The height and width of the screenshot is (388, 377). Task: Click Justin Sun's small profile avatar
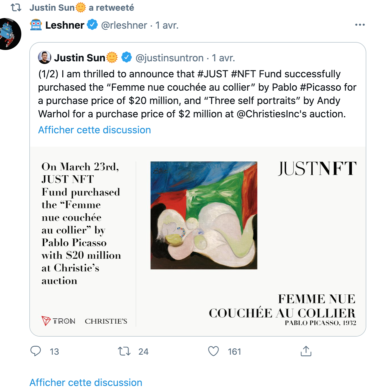click(44, 58)
